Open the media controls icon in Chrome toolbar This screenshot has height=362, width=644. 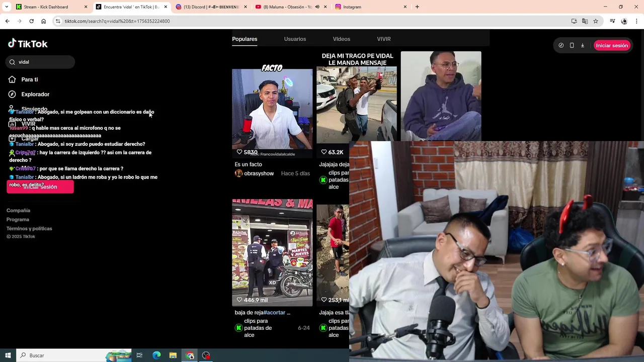(x=612, y=21)
